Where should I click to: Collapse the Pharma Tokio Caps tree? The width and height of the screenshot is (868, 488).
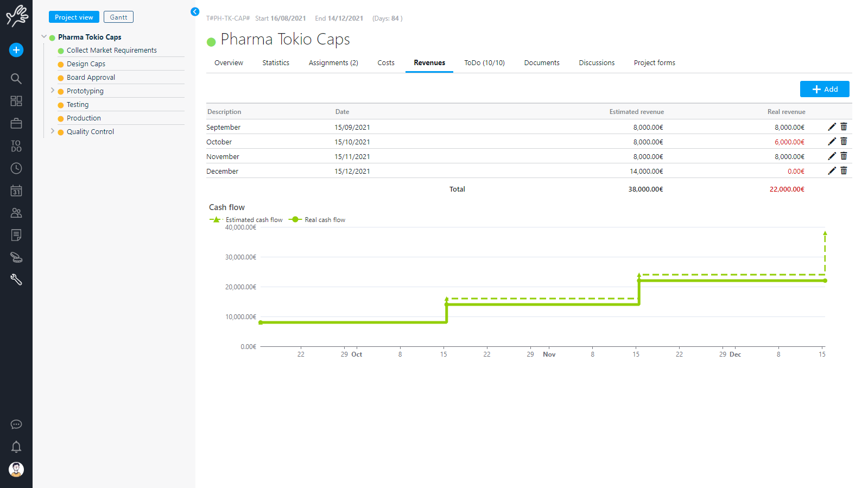(44, 37)
